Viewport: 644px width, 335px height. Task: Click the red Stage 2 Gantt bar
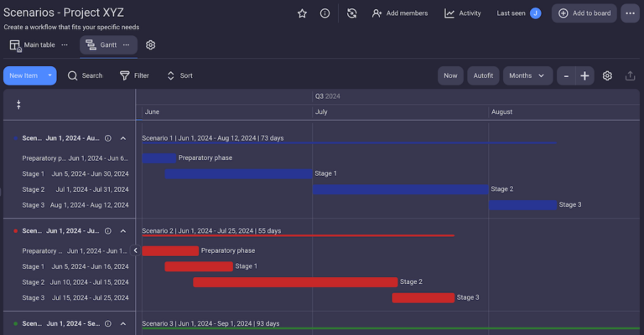click(295, 282)
